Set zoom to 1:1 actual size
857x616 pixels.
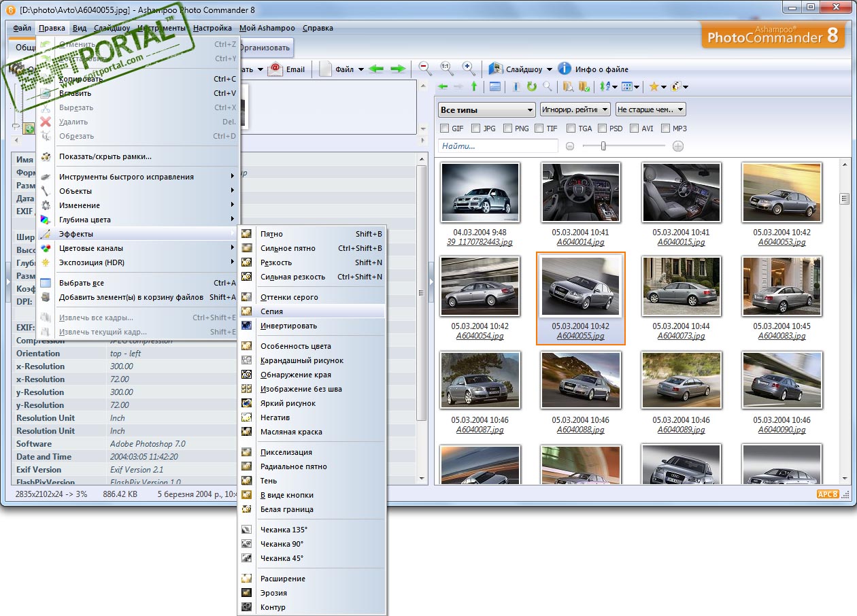[x=446, y=69]
